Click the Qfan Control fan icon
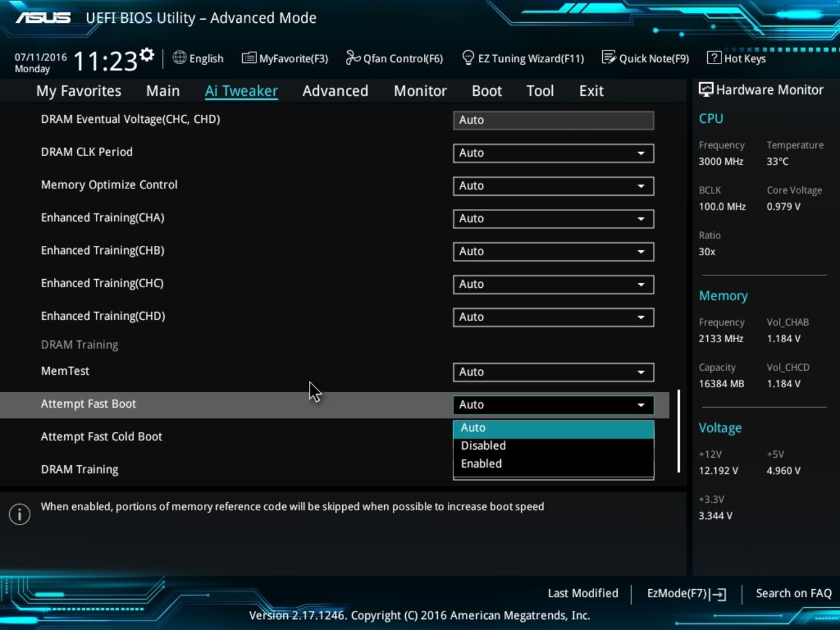The width and height of the screenshot is (840, 630). [353, 57]
